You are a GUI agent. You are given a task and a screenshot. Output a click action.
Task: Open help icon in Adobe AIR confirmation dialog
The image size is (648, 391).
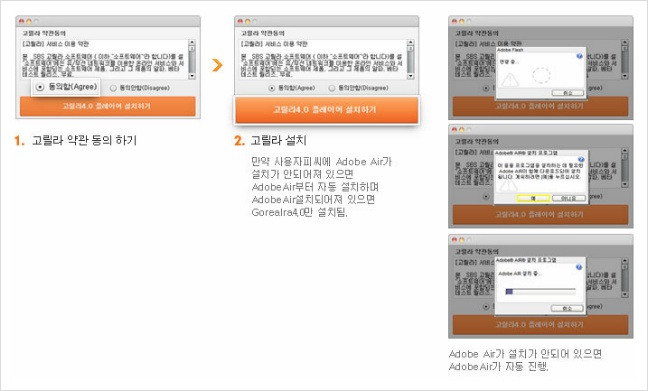point(581,160)
